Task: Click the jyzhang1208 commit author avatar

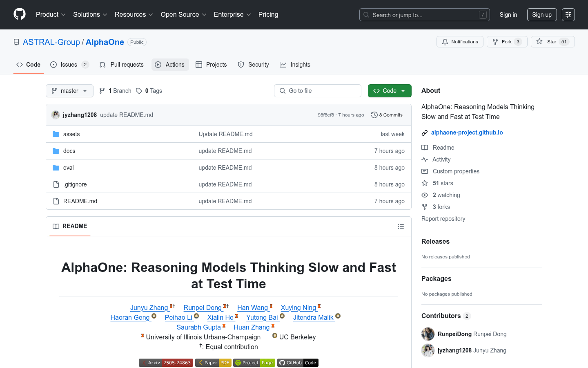Action: point(56,115)
